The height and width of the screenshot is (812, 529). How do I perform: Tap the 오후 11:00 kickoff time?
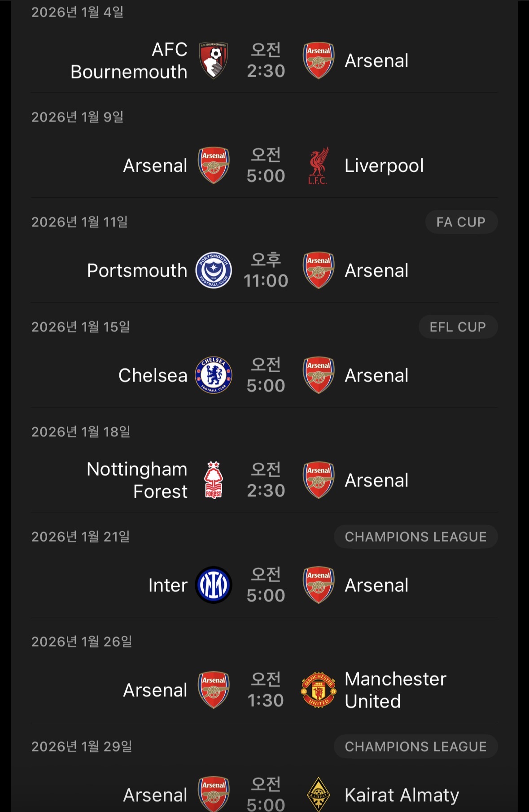click(266, 270)
